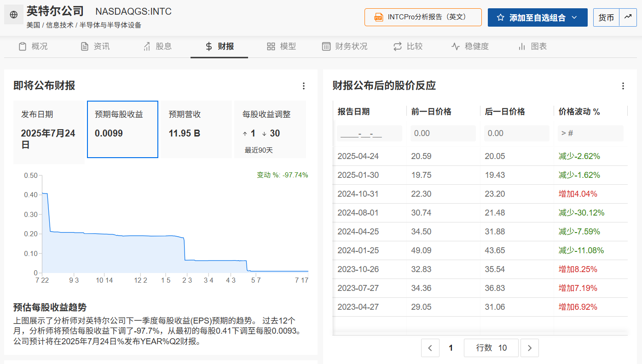Select page 1 in pagination
Viewport: 642px width, 364px height.
pos(451,348)
